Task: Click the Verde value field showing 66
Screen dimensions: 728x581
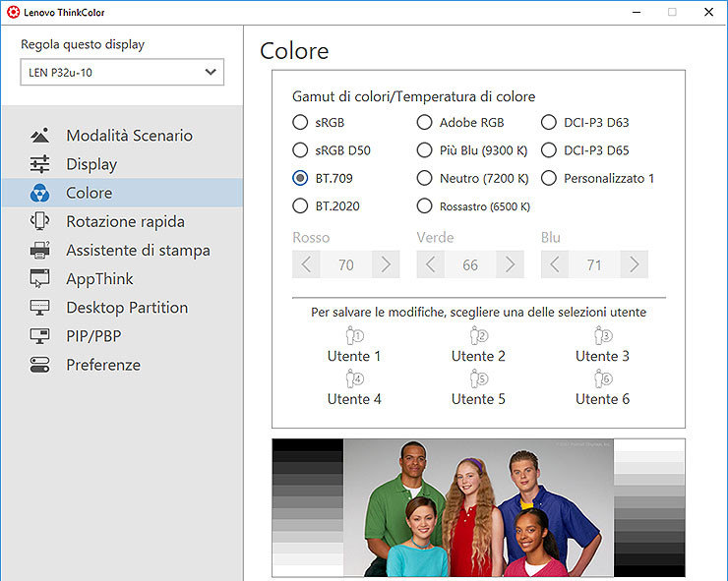Action: [x=470, y=264]
